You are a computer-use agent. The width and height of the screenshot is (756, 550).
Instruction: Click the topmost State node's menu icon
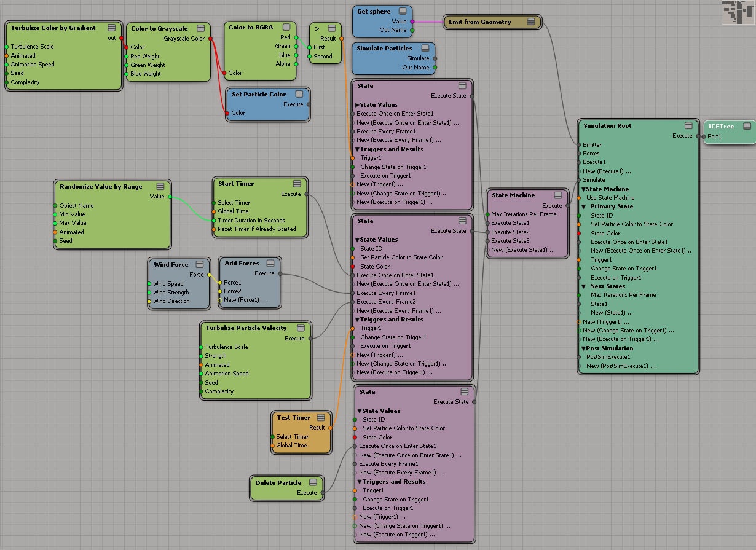[x=462, y=85]
